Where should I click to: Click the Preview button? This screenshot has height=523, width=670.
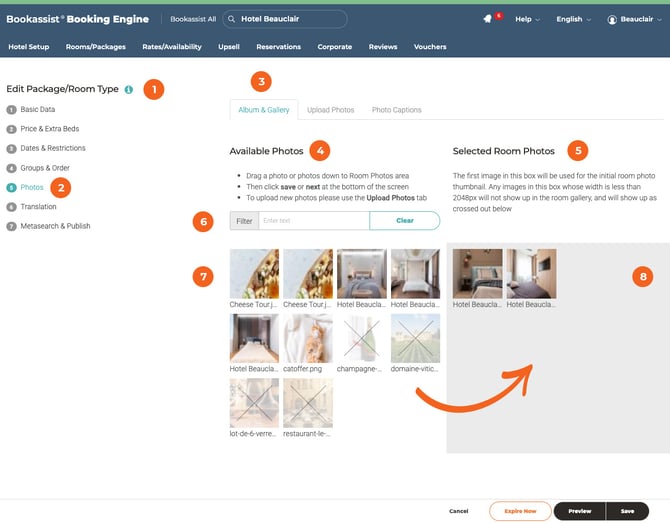coord(579,511)
